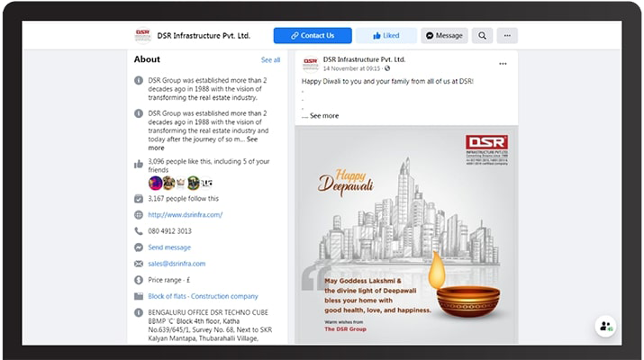Screen dimensions: 644x360
Task: Open the Diwali post options menu
Action: coord(503,64)
